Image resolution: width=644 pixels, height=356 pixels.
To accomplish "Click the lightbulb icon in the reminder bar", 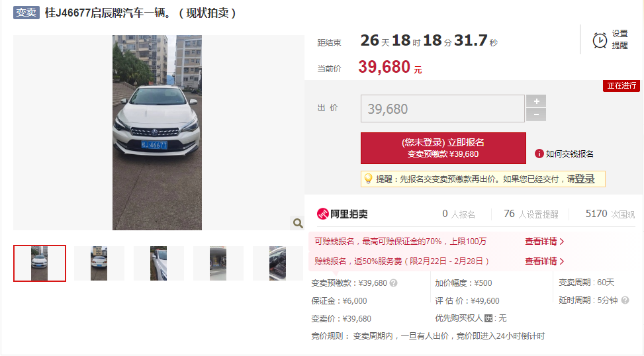I will [x=368, y=179].
